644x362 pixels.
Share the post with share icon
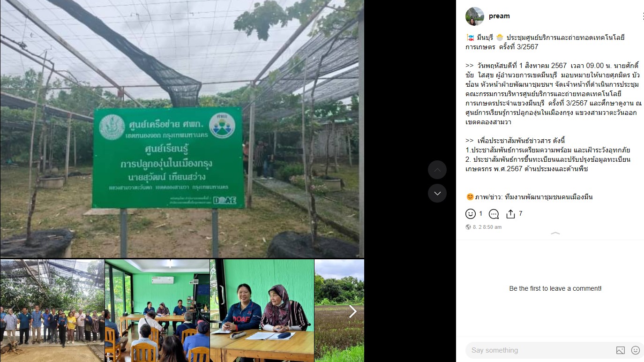point(510,214)
